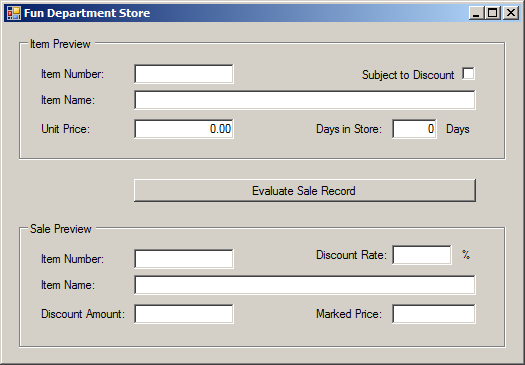The image size is (525, 365).
Task: Click the Discount Rate: label
Action: point(351,255)
